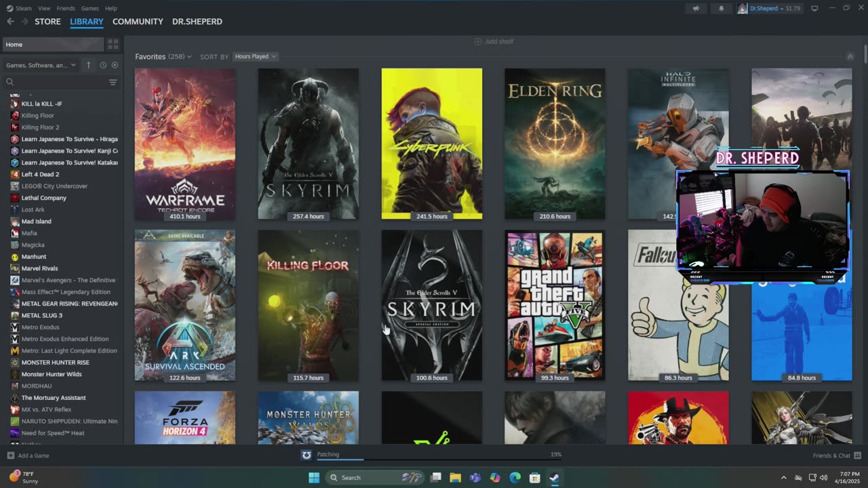Open the ARK Survival Ascended cover
Image resolution: width=868 pixels, height=488 pixels.
tap(185, 305)
